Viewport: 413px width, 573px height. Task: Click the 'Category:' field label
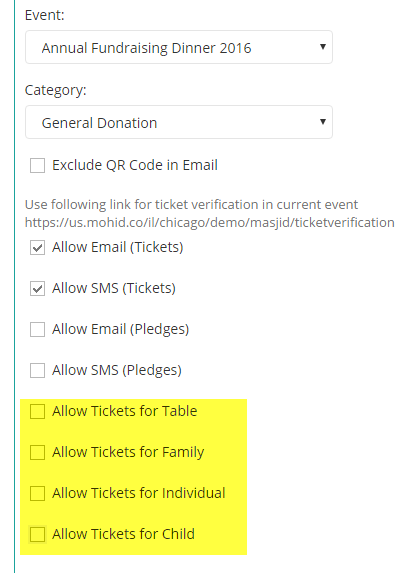[x=56, y=90]
